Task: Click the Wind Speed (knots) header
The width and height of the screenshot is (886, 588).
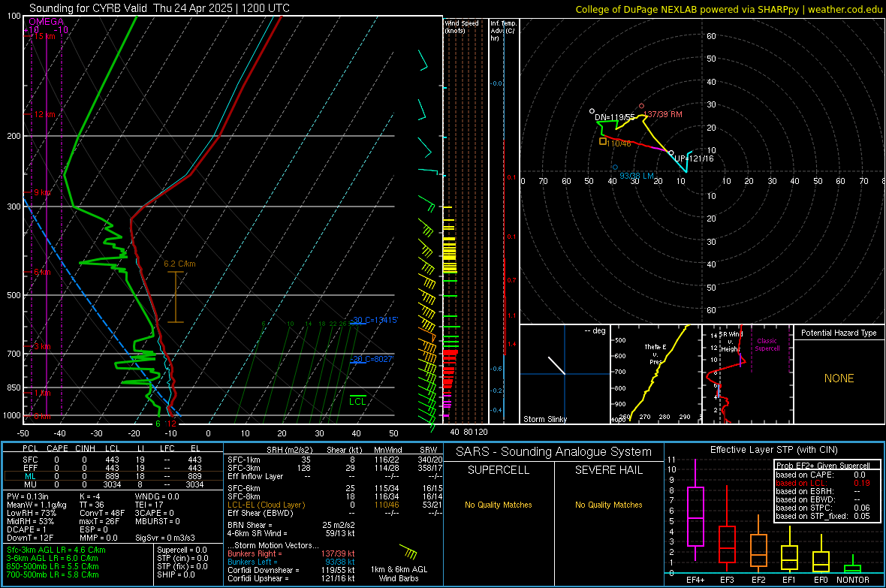Action: pos(462,26)
